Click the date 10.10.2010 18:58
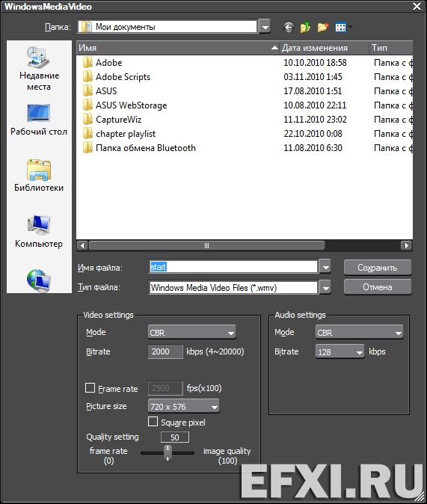The image size is (427, 504). tap(315, 62)
